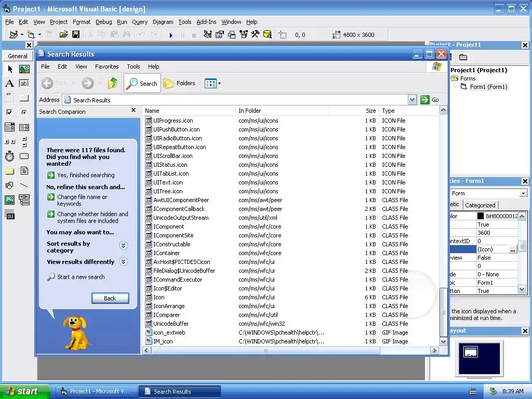The height and width of the screenshot is (399, 532).
Task: Expand the Address bar dropdown
Action: click(412, 100)
